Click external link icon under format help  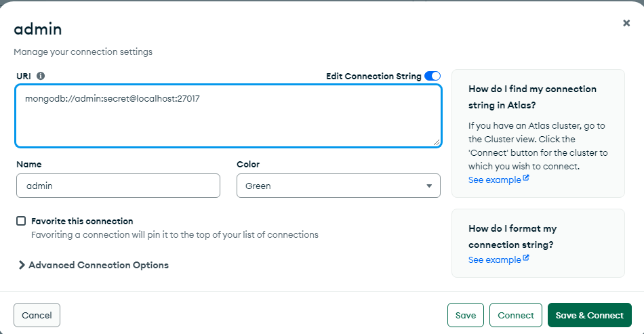(x=526, y=258)
